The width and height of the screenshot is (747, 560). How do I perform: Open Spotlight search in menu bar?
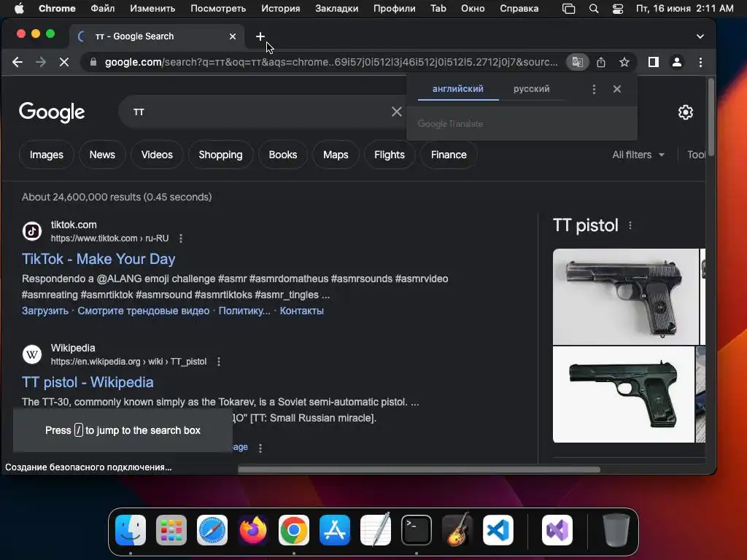594,9
